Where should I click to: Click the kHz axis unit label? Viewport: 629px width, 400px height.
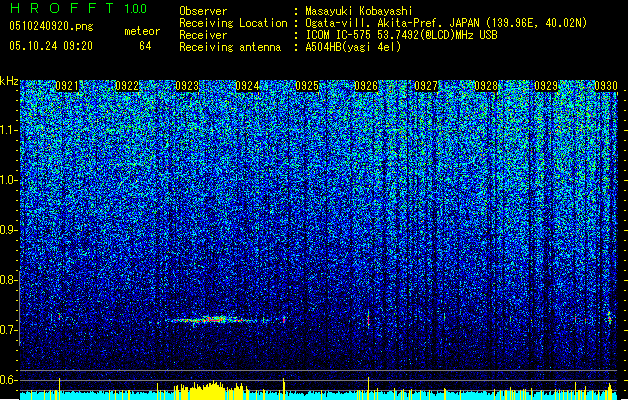[9, 81]
